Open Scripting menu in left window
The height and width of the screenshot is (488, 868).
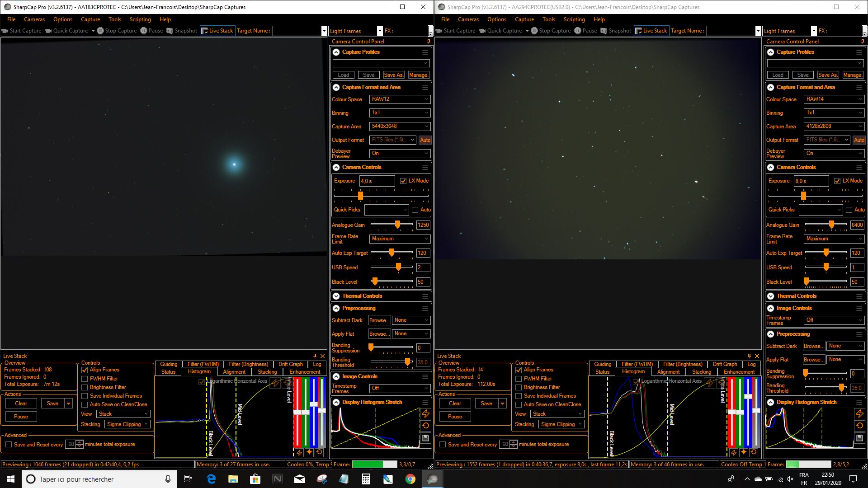pyautogui.click(x=140, y=19)
